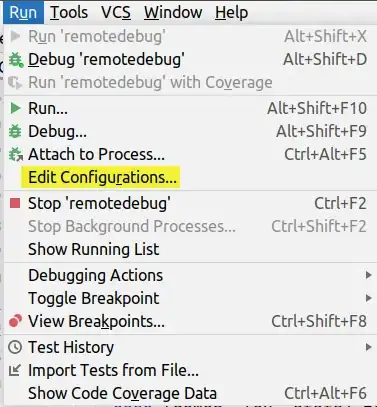Expand the Debugging Actions submenu arrow
This screenshot has height=407, width=377.
pyautogui.click(x=368, y=275)
